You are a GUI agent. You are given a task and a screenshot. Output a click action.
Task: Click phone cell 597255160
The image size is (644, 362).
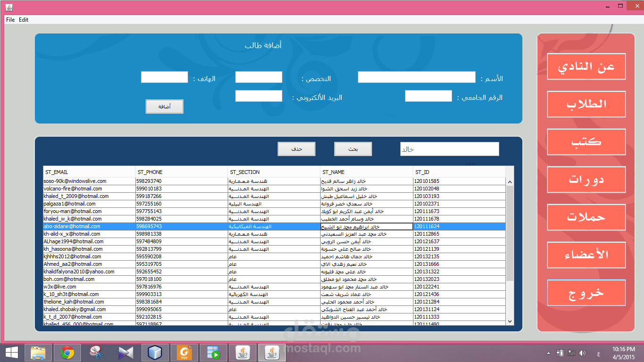pyautogui.click(x=182, y=204)
